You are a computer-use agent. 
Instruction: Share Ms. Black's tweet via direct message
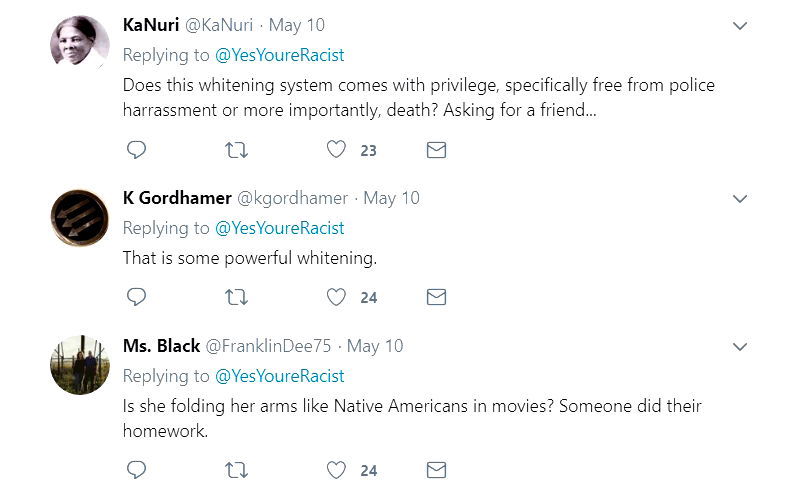coord(436,469)
